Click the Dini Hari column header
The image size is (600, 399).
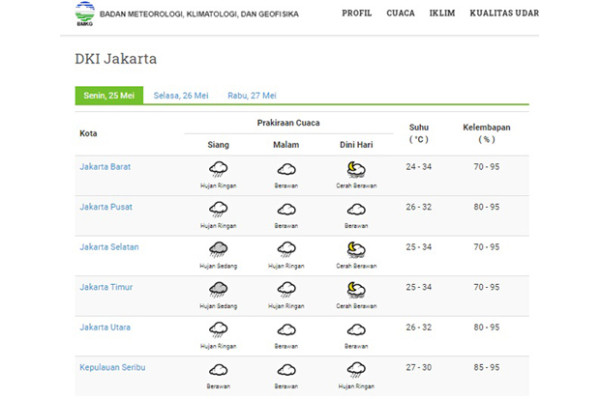(356, 145)
